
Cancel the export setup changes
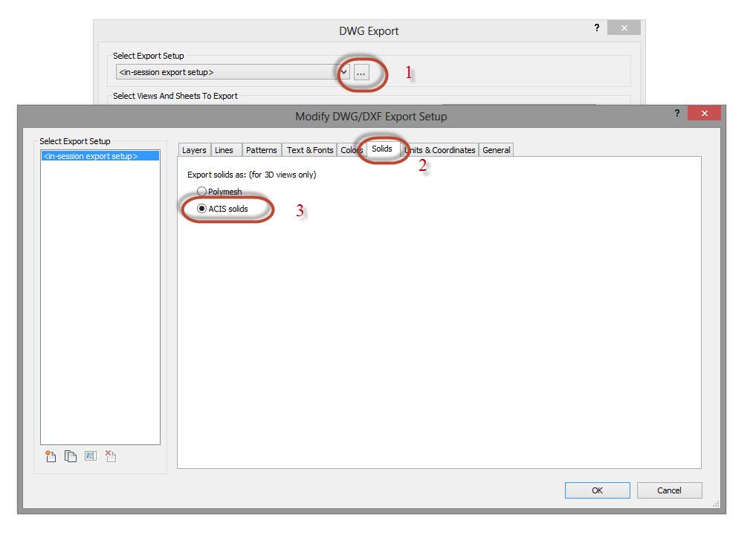point(669,490)
